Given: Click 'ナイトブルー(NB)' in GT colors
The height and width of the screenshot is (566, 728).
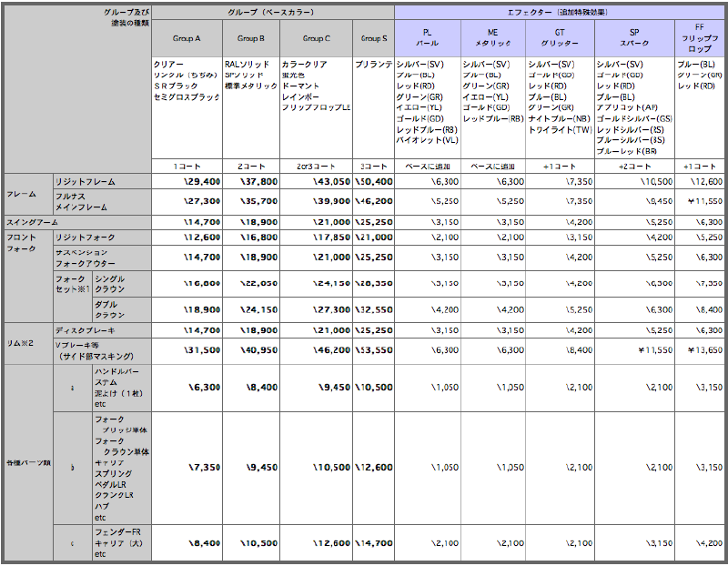Looking at the screenshot, I should click(559, 119).
